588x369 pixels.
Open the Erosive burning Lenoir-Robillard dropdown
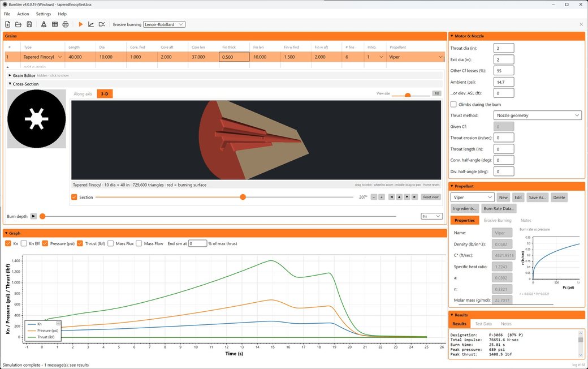click(165, 24)
